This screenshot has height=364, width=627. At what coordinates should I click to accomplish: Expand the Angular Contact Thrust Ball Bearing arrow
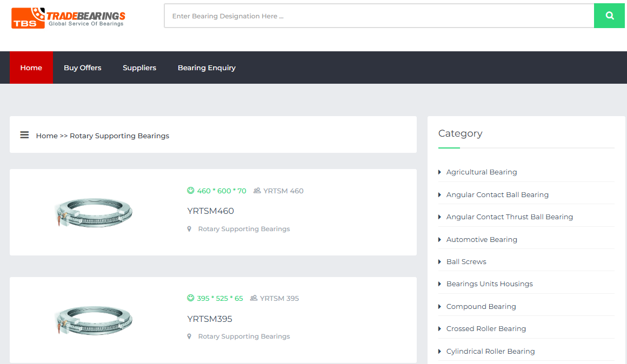pyautogui.click(x=439, y=217)
